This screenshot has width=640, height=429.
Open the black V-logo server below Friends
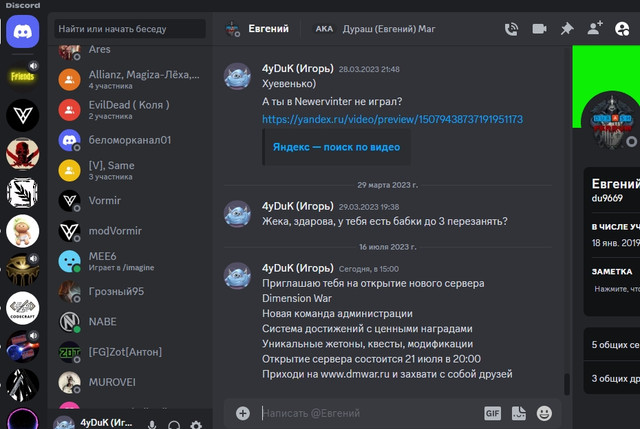(x=22, y=115)
